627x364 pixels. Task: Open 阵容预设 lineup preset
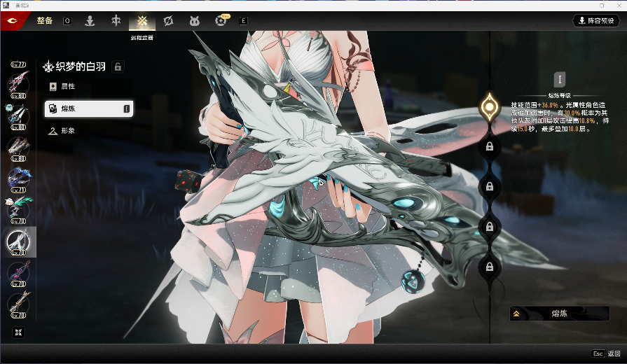click(x=596, y=21)
